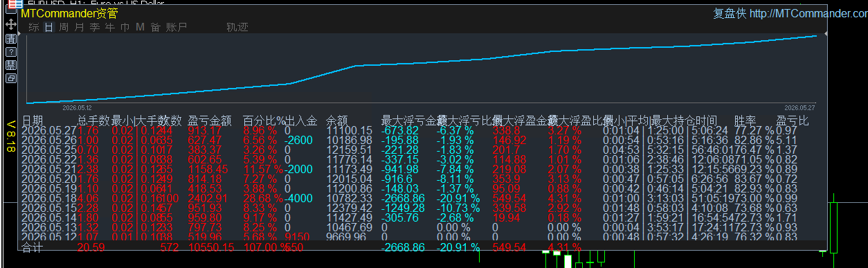The image size is (868, 268).
Task: Click the chart end date 2026.05.27
Action: click(x=799, y=108)
